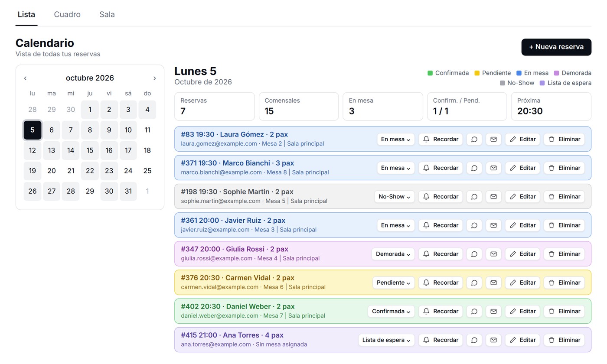
Task: Go to previous month in calendar
Action: click(x=25, y=78)
